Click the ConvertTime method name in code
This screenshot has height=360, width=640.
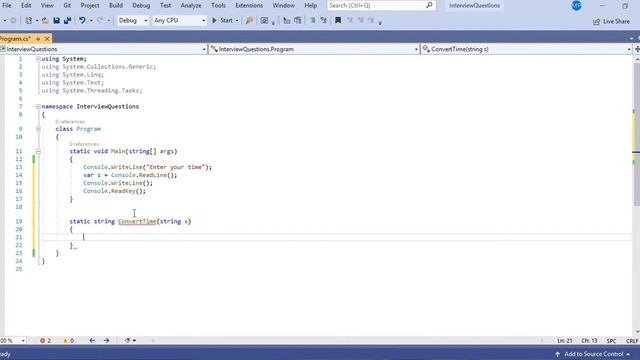click(x=137, y=221)
